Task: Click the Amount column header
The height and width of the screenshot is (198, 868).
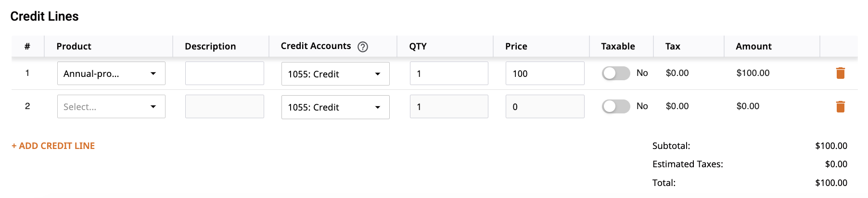Action: pyautogui.click(x=753, y=46)
